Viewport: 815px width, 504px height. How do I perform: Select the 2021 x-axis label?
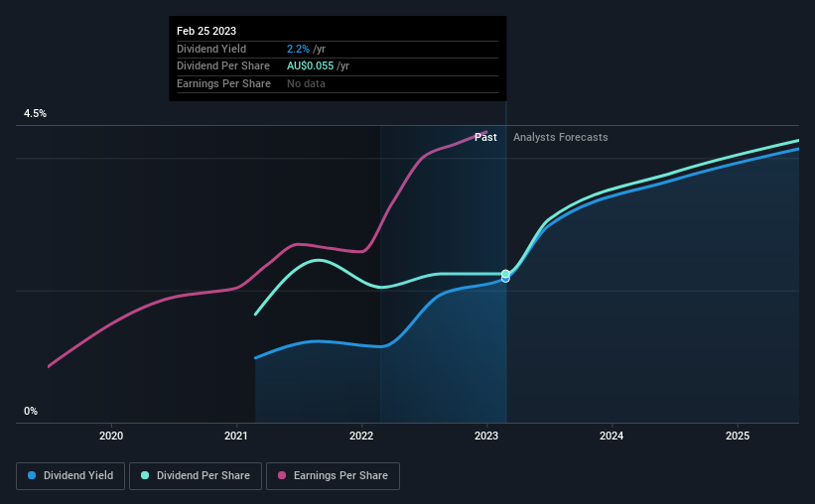point(236,436)
